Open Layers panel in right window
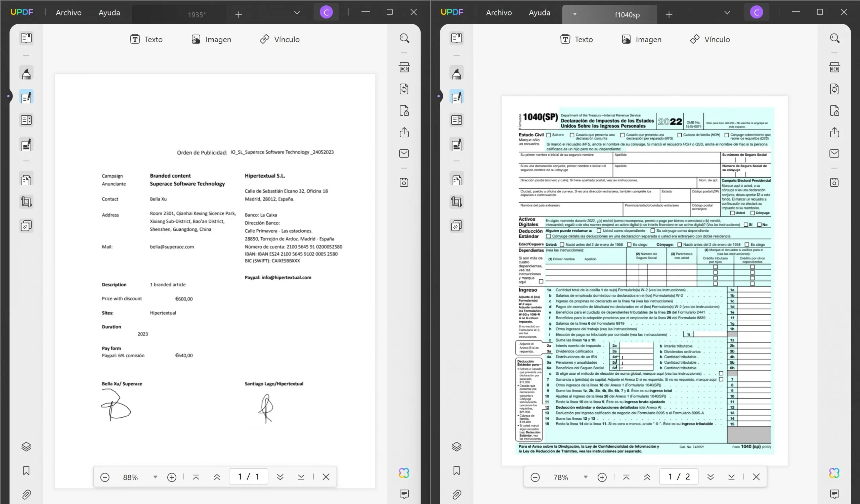Screen dimensions: 860x504 click(x=457, y=446)
